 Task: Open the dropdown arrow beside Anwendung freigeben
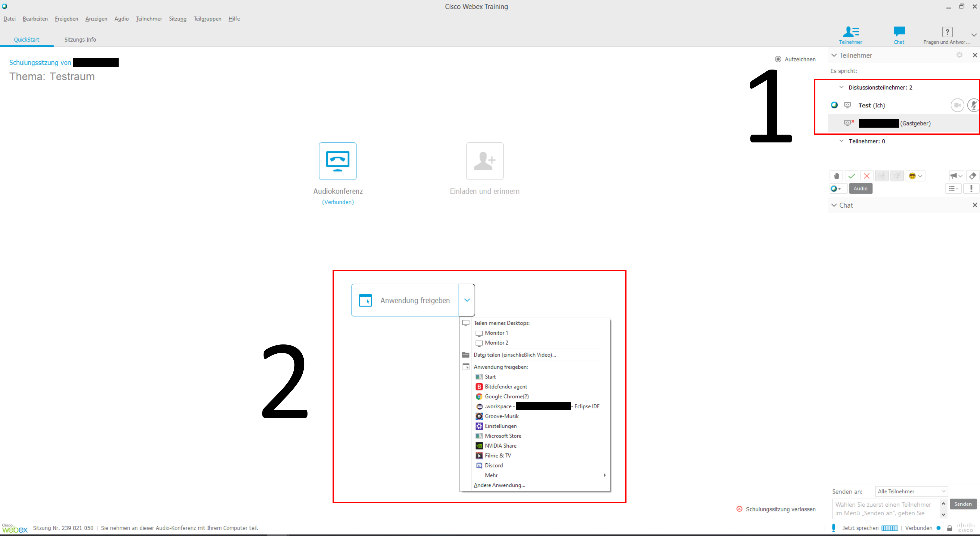coord(467,300)
